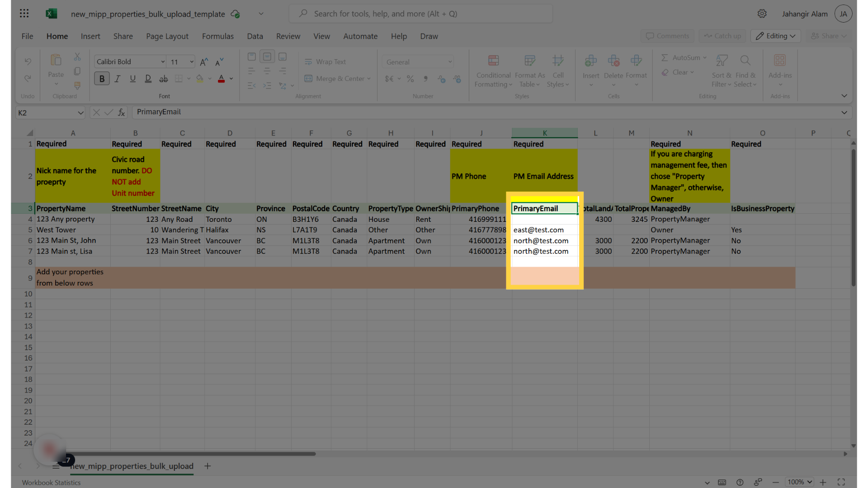Toggle Top Align vertical alignment
The height and width of the screenshot is (488, 868).
coord(252,57)
